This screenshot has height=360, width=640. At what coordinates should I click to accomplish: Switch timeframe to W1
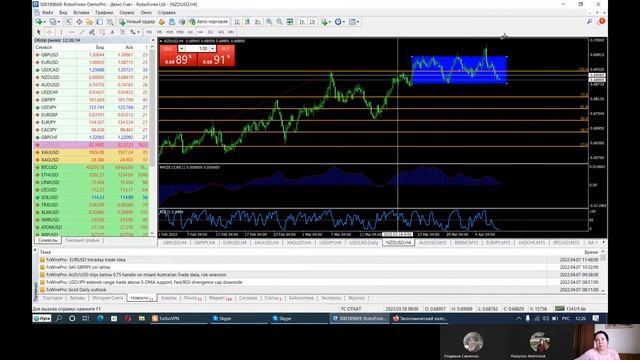pos(221,31)
